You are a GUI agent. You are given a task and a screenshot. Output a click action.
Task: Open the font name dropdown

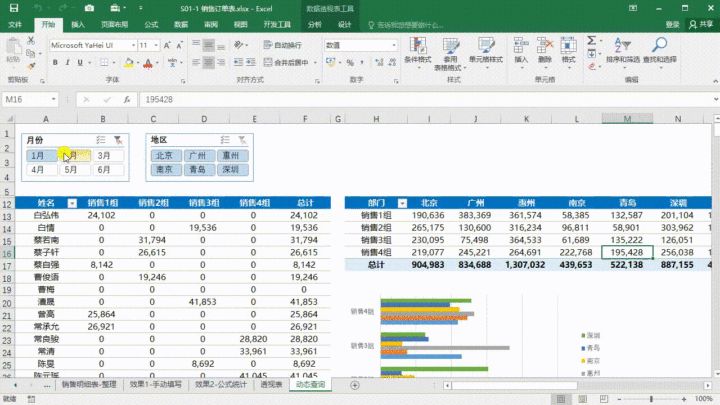point(134,45)
